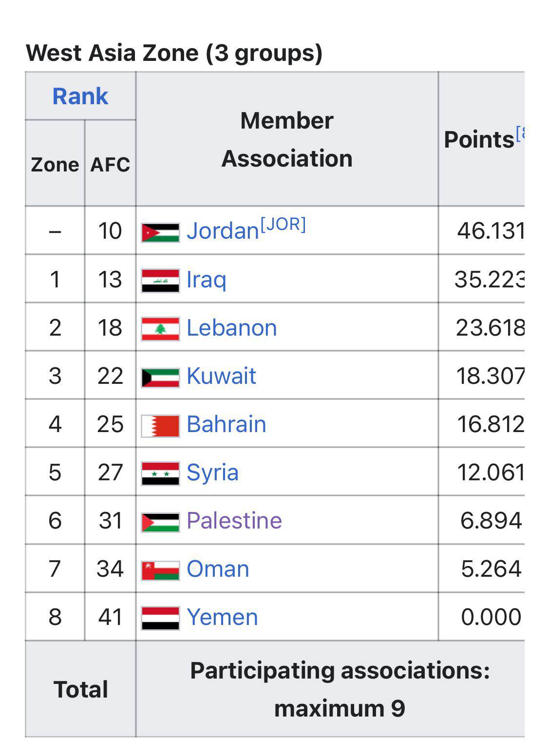
Task: Click the Iraq flag icon
Action: coord(160,281)
